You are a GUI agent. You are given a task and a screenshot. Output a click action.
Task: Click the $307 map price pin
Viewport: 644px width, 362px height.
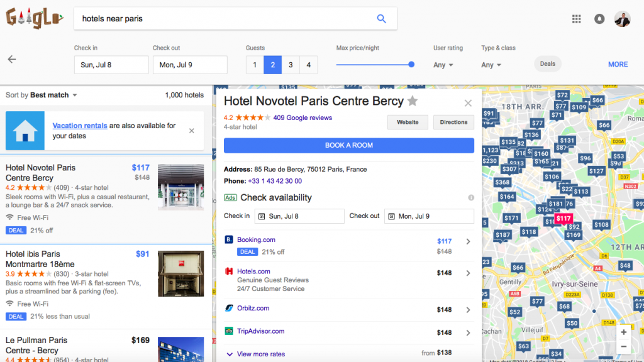[x=509, y=169]
